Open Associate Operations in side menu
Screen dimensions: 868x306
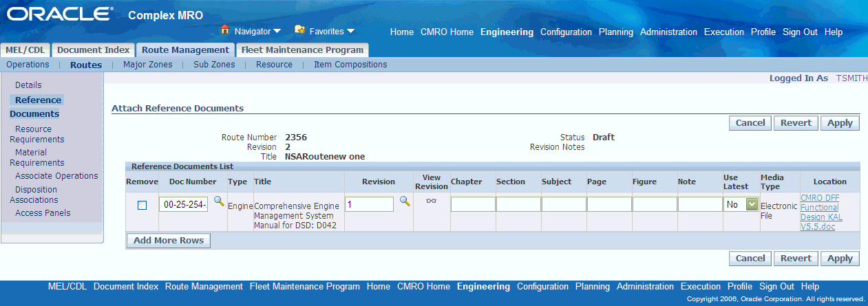tap(56, 176)
